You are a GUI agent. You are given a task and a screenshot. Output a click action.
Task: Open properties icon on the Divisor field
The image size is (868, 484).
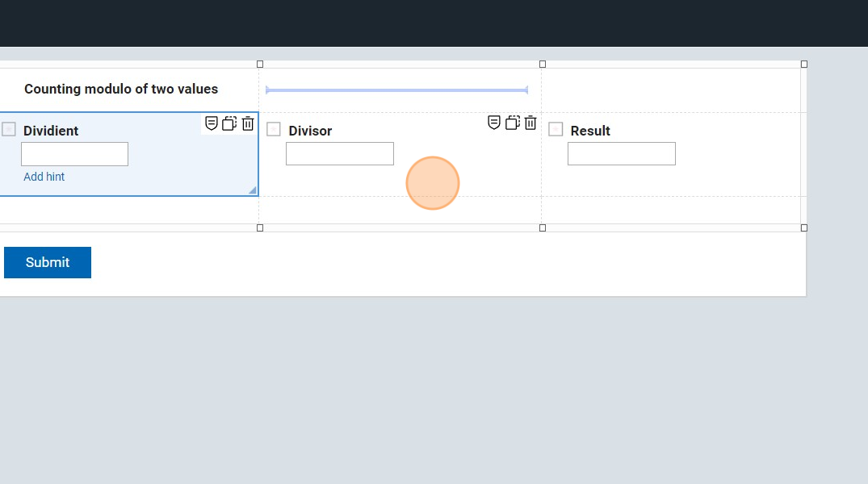click(494, 123)
